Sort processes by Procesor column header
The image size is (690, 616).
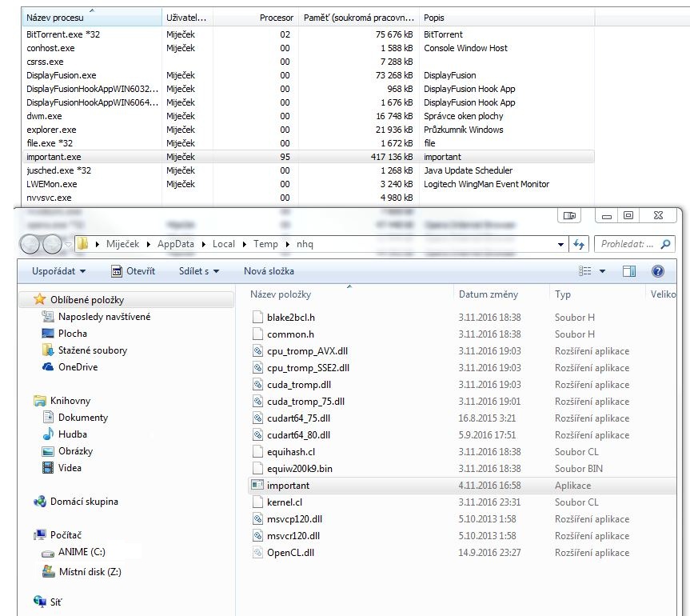point(255,18)
